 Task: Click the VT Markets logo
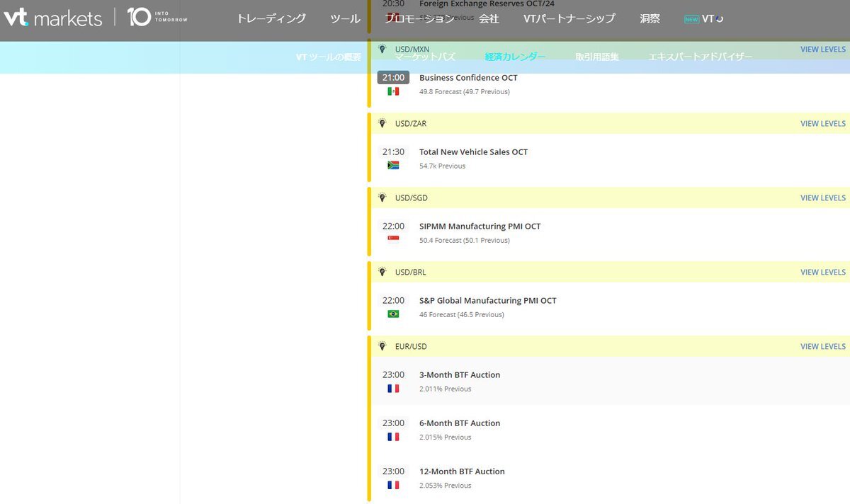52,18
